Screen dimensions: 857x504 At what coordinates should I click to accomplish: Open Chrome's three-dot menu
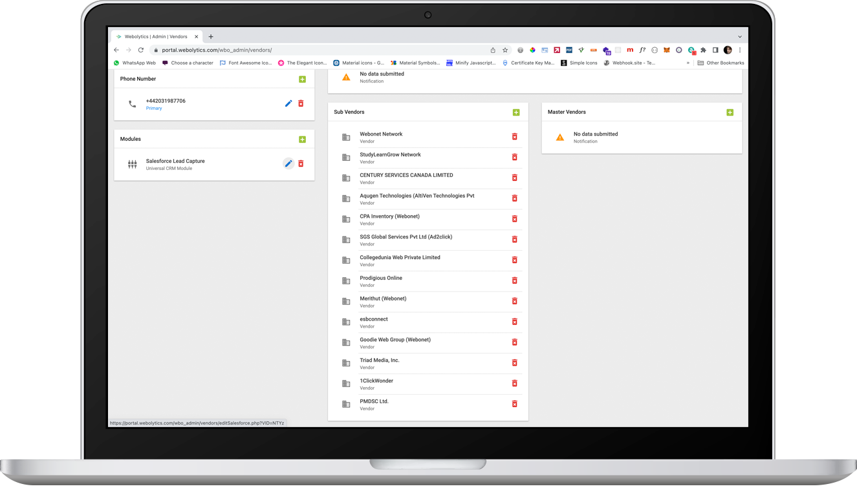(740, 50)
